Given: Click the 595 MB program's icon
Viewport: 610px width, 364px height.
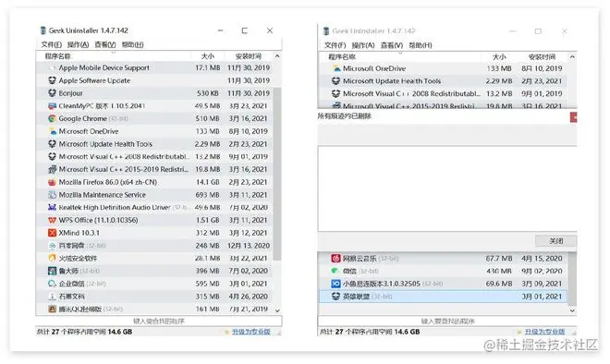Looking at the screenshot, I should 52,284.
